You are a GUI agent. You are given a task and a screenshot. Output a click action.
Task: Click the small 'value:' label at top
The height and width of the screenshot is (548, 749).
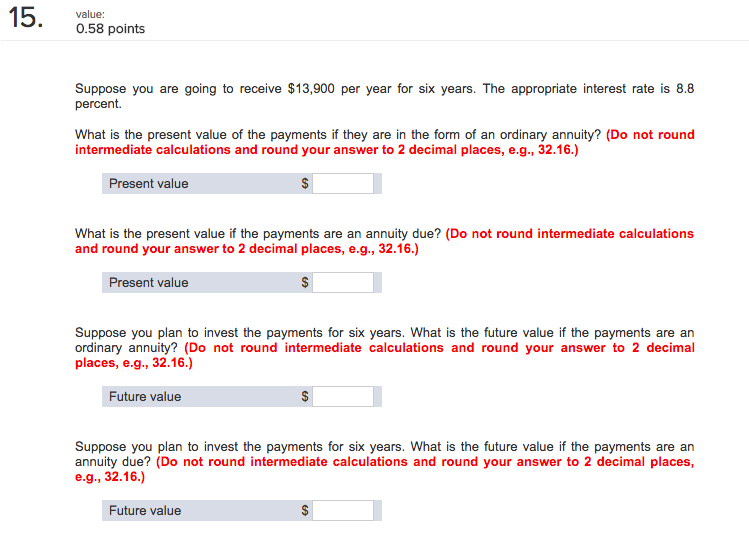[90, 14]
